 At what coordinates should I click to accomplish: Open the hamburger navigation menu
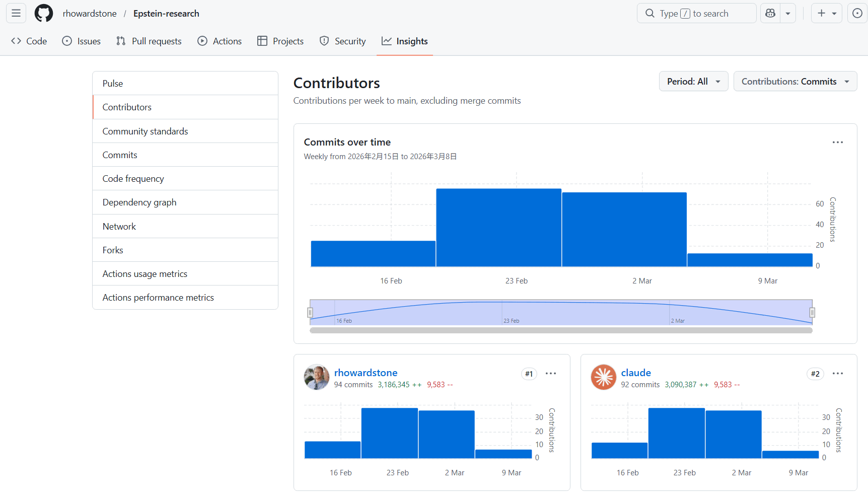16,13
